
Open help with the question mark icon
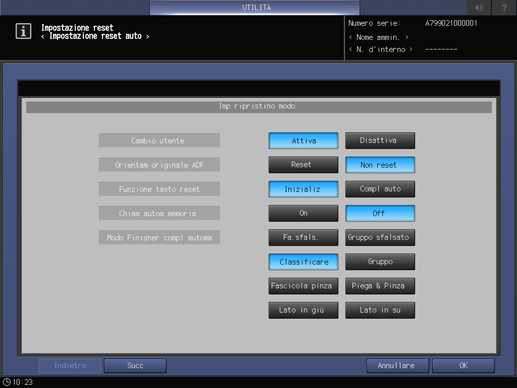[x=504, y=7]
